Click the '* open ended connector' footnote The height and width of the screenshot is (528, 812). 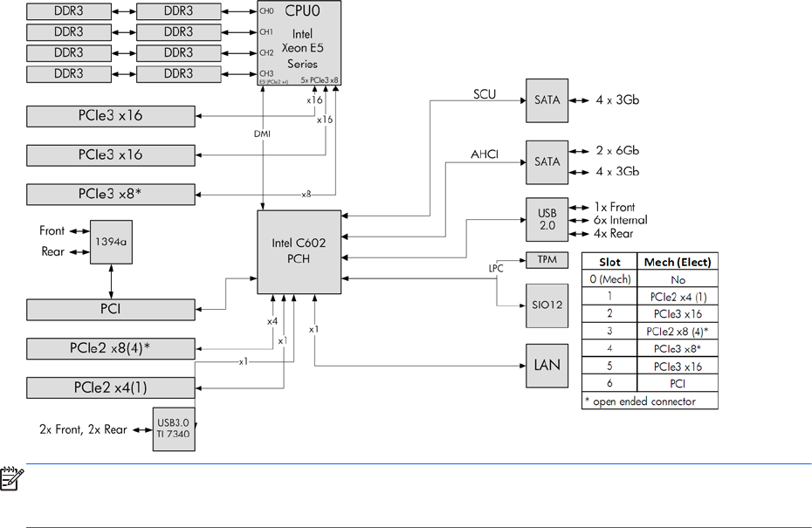(x=640, y=401)
